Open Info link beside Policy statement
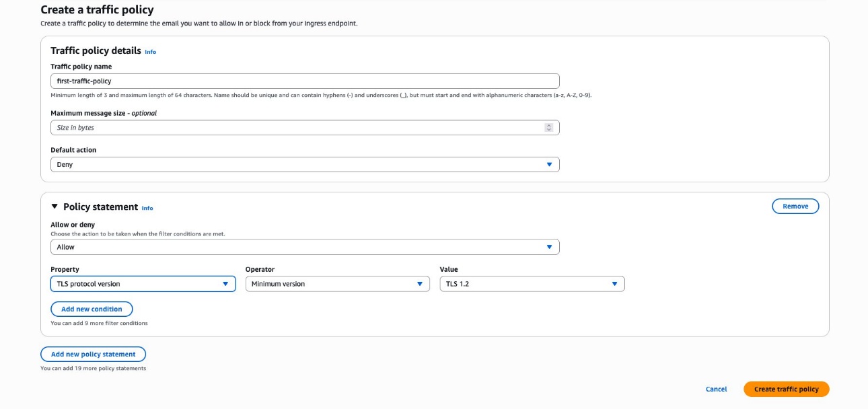The width and height of the screenshot is (868, 409). tap(147, 208)
